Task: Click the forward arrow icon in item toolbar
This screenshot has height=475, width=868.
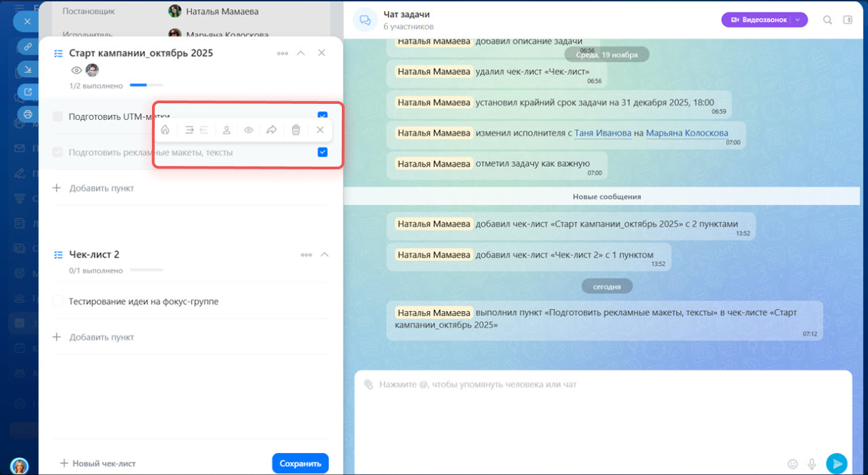Action: [x=272, y=130]
